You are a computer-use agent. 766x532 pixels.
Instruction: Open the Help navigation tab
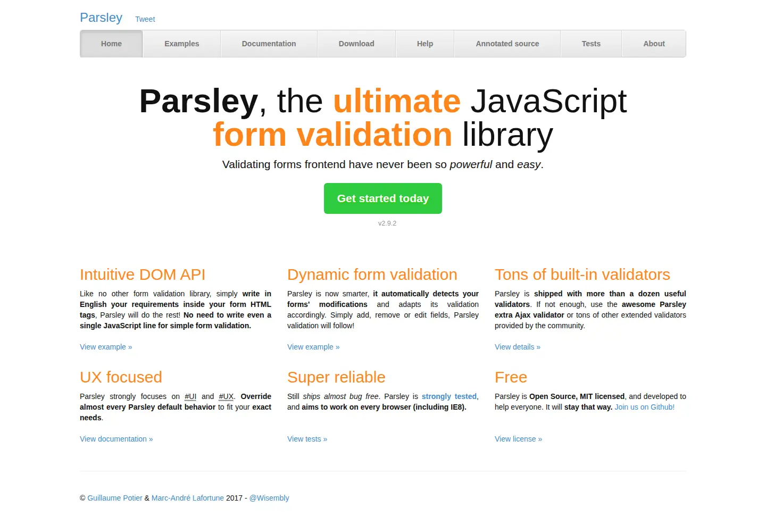[425, 44]
